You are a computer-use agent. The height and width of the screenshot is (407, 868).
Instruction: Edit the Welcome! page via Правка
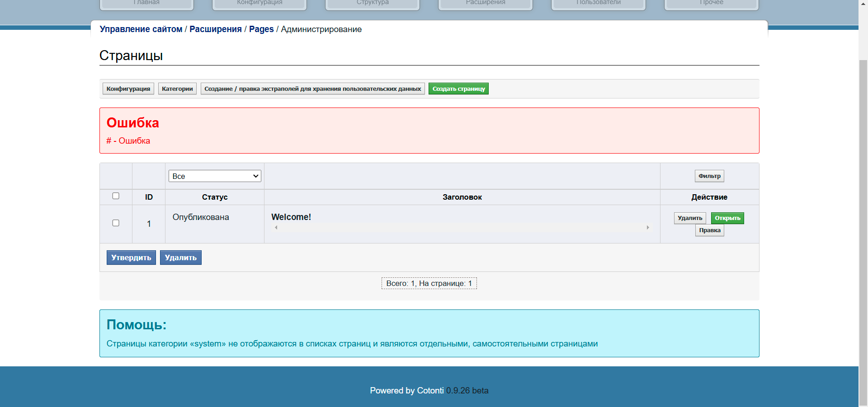[x=709, y=230]
